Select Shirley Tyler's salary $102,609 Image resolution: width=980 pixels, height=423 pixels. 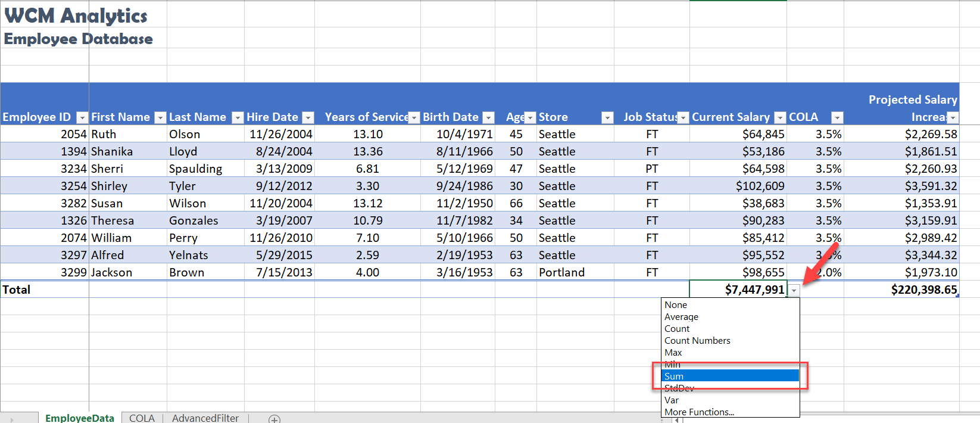coord(738,186)
